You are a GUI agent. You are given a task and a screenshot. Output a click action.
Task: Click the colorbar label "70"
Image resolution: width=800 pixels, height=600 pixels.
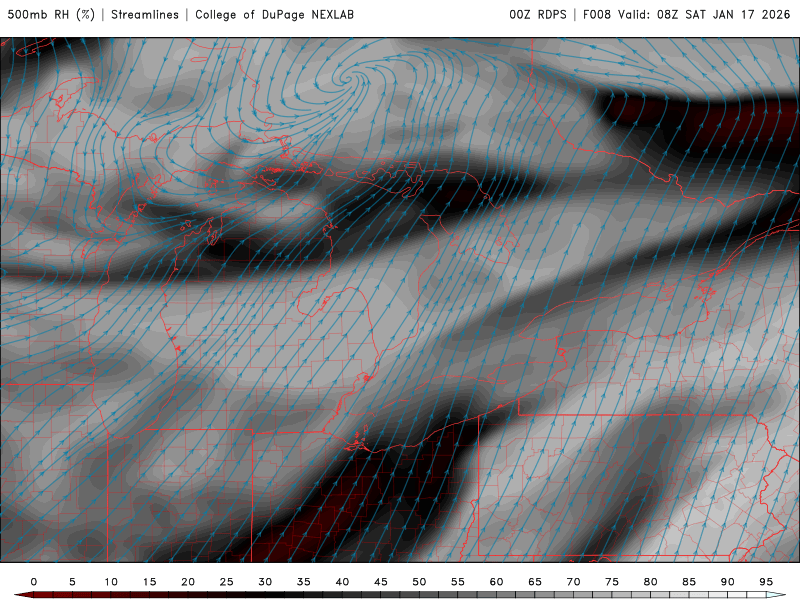coord(573,582)
